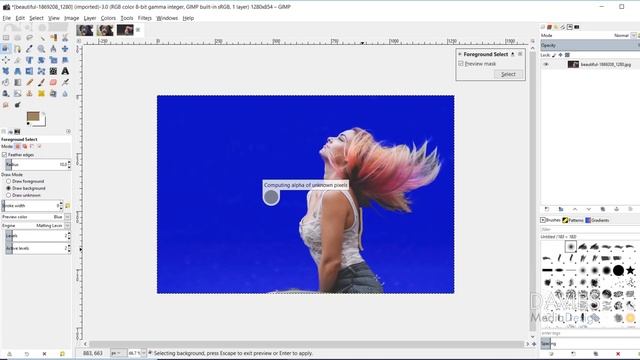Open the Windows menu

pyautogui.click(x=167, y=18)
